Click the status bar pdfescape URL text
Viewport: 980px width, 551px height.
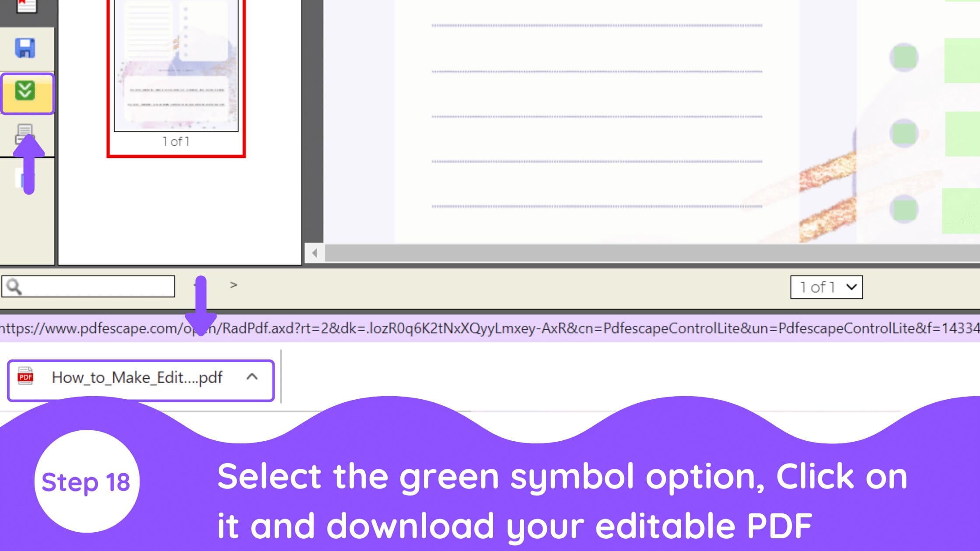[490, 328]
